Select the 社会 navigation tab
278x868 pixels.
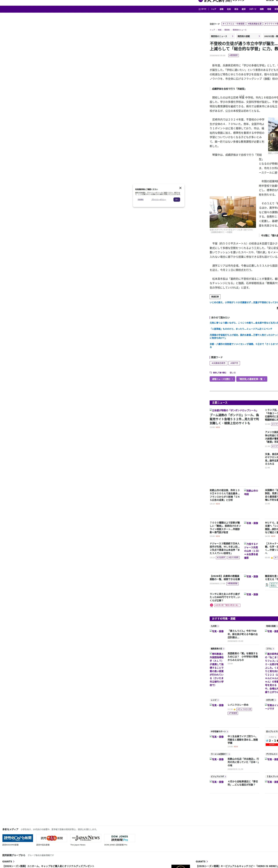(x=229, y=9)
